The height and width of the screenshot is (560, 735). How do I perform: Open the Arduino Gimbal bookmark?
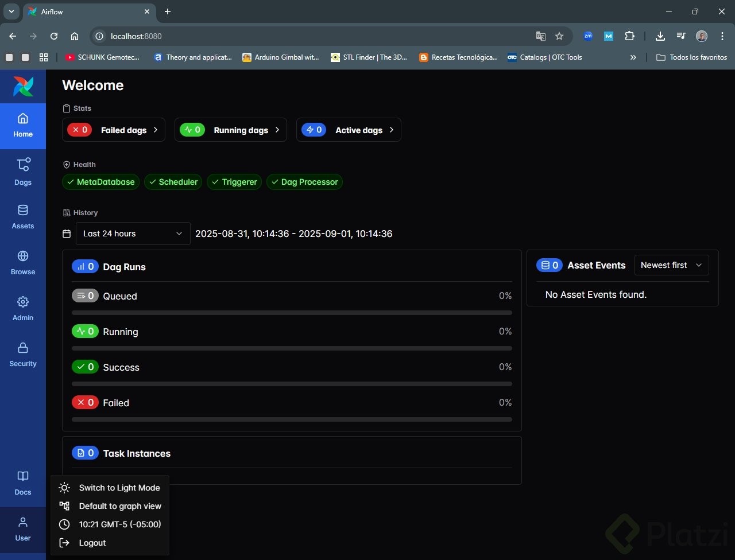pyautogui.click(x=281, y=57)
